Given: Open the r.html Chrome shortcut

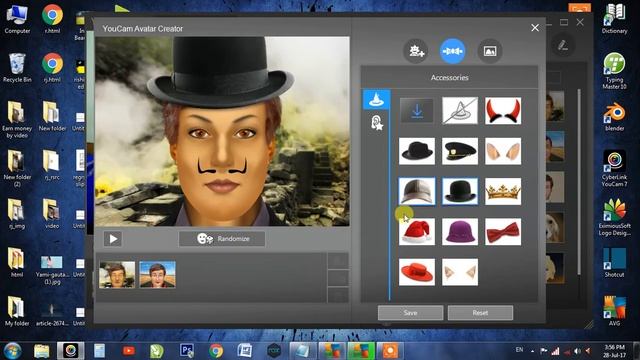Looking at the screenshot, I should tap(52, 19).
